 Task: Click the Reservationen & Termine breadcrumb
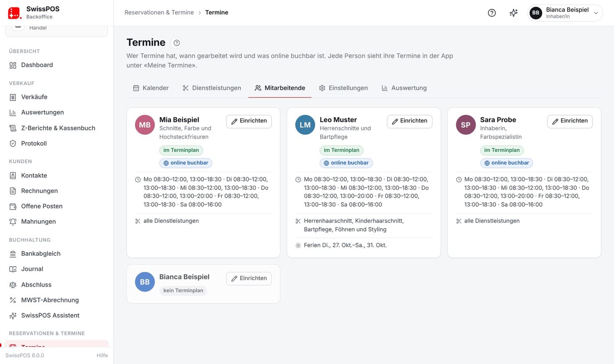(159, 13)
